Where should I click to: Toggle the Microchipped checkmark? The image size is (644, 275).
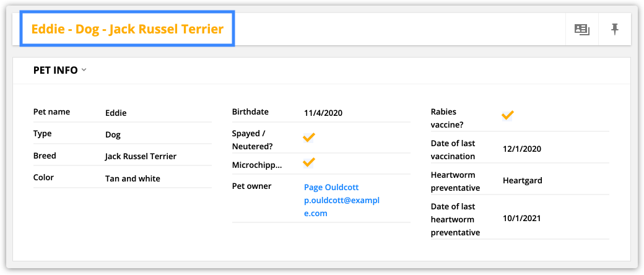[x=309, y=162]
